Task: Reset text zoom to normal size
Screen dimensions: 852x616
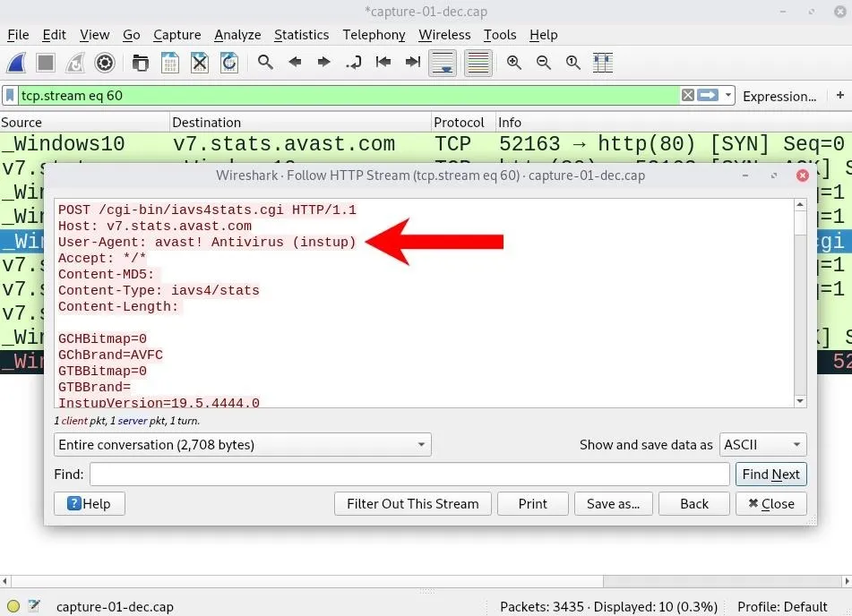Action: point(572,63)
